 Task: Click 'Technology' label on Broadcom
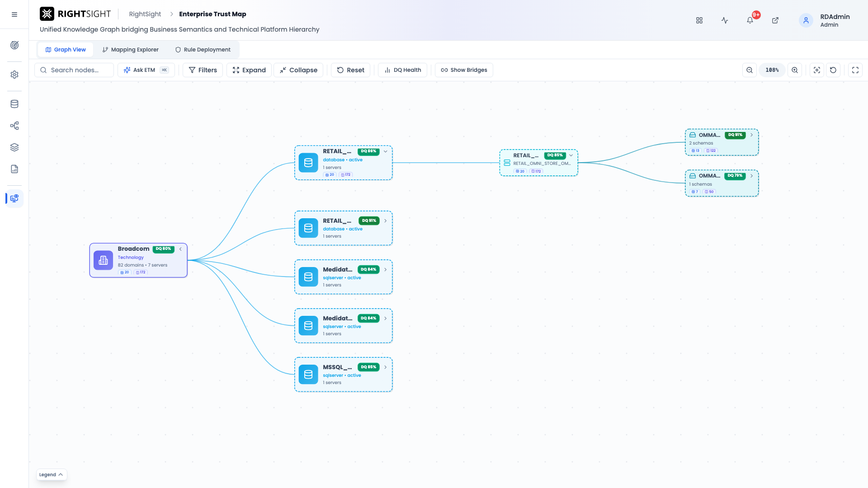coord(131,258)
